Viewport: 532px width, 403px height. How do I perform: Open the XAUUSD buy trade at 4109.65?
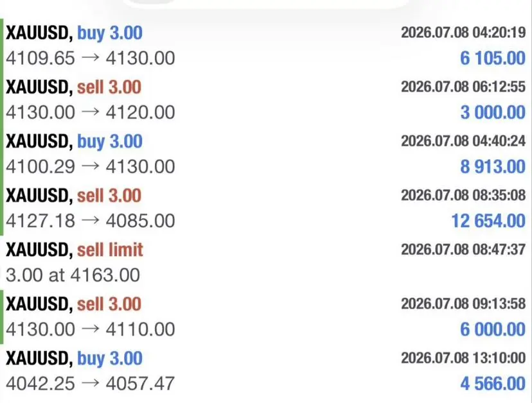(x=266, y=46)
